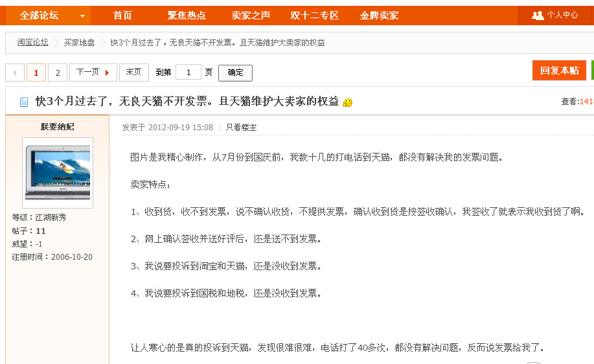
Task: Click 只看楼主 filter link
Action: (x=242, y=127)
